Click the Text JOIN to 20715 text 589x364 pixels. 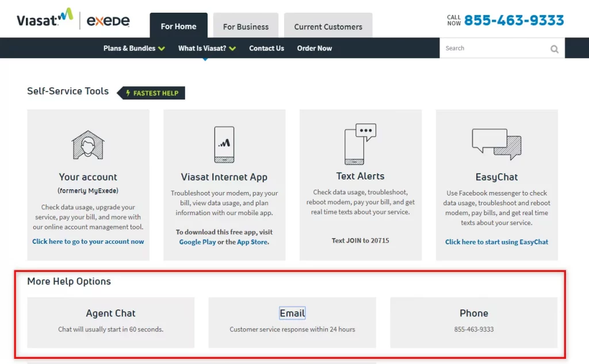pos(360,240)
